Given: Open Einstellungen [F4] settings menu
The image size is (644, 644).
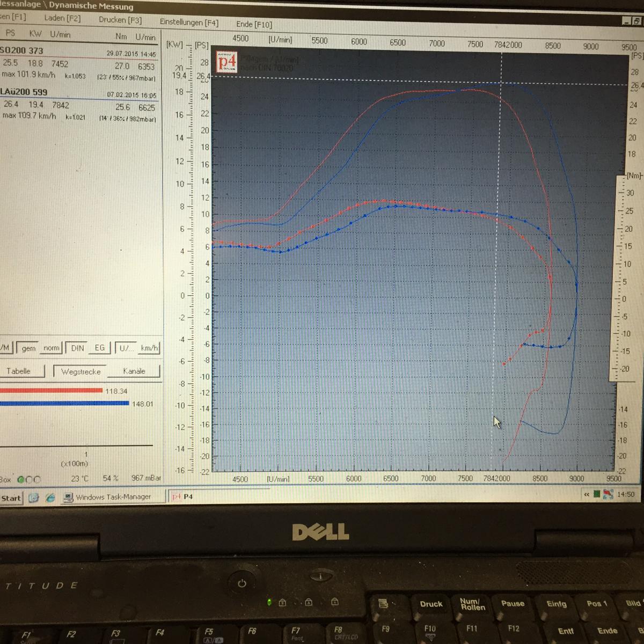Looking at the screenshot, I should click(189, 23).
